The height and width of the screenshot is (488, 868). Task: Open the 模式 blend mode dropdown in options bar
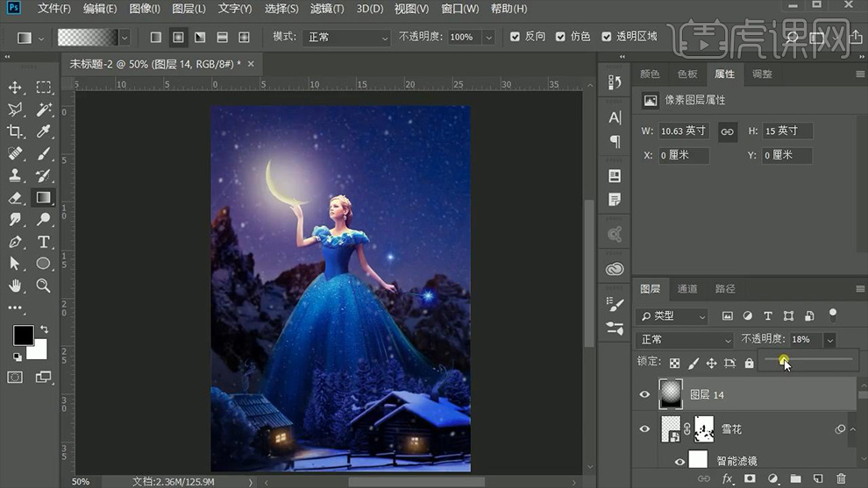(x=346, y=38)
